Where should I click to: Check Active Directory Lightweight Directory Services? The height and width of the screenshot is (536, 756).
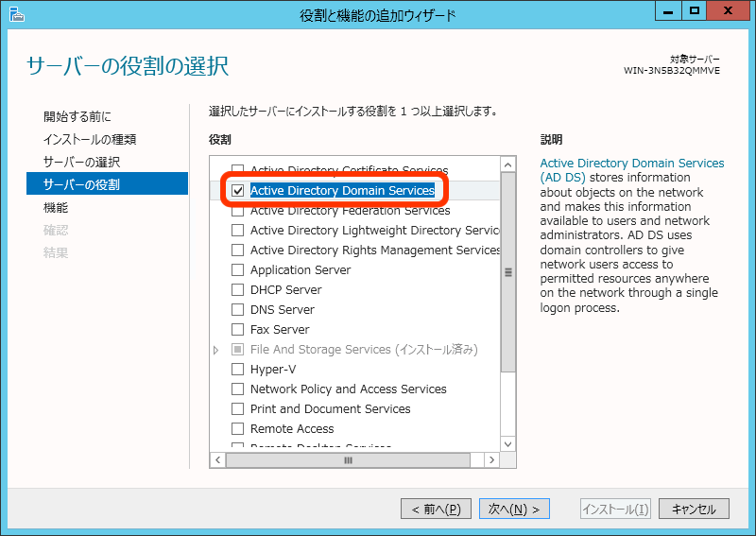pyautogui.click(x=238, y=230)
